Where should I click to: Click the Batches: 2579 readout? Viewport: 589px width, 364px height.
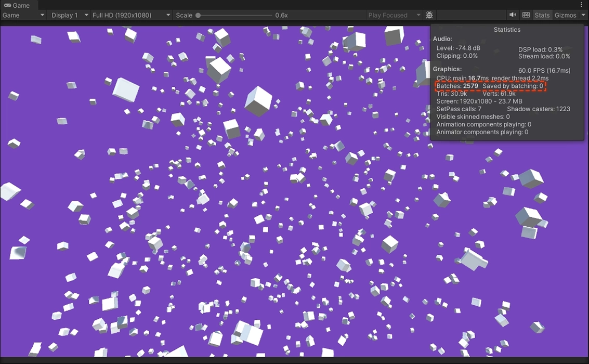[457, 86]
